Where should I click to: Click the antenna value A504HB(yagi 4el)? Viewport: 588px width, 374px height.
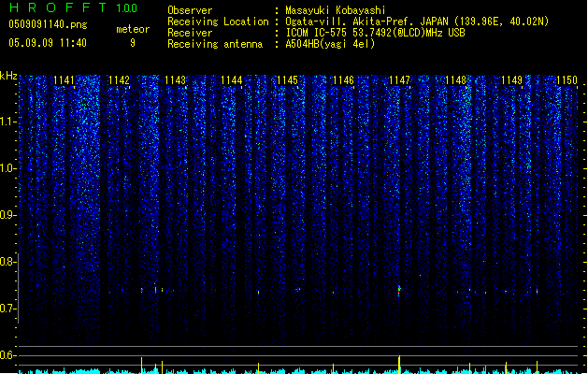330,44
